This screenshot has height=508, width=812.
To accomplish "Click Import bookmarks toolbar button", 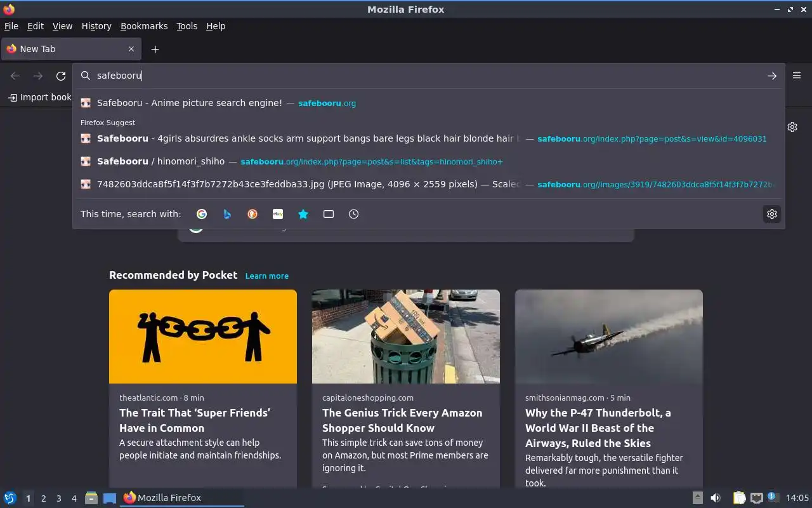I will click(x=39, y=97).
